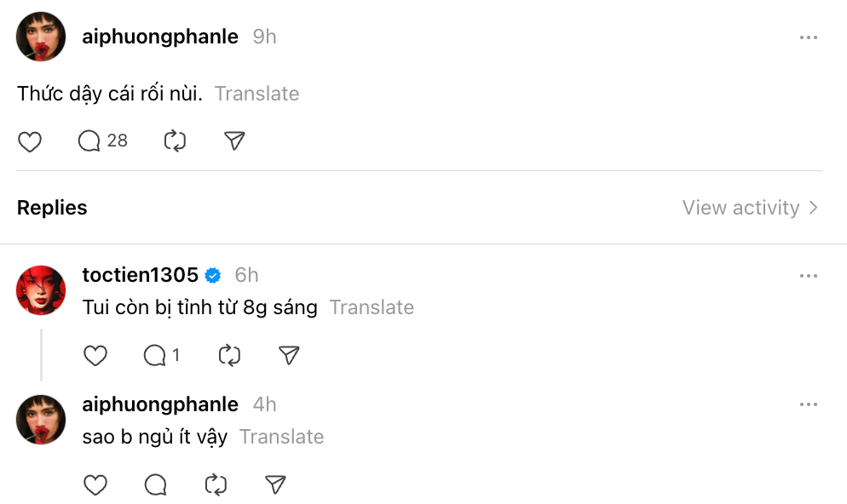Open more options for the last reply
Viewport: 847px width, 504px height.
coord(809,405)
